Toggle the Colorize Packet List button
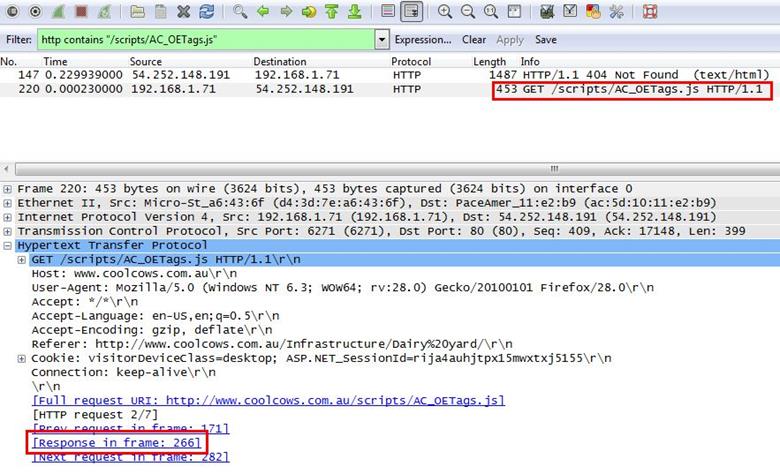 387,12
